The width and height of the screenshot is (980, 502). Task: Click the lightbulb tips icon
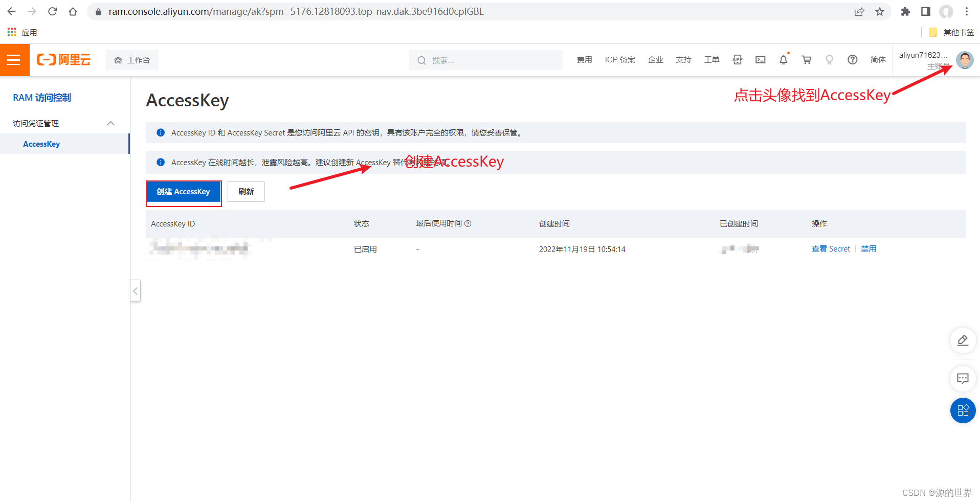pos(830,60)
